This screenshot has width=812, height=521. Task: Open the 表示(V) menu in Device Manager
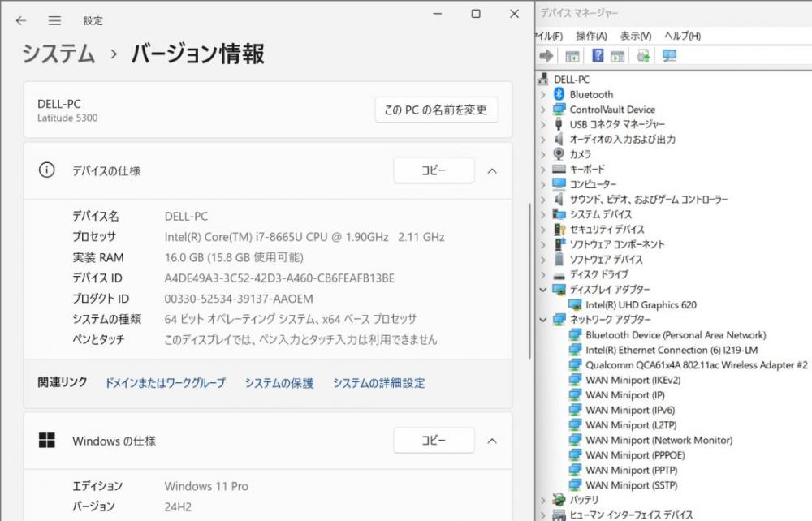pos(636,36)
